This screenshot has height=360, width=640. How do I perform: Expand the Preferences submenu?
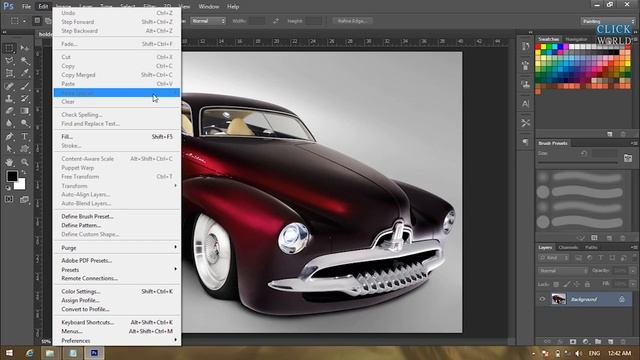pyautogui.click(x=117, y=340)
